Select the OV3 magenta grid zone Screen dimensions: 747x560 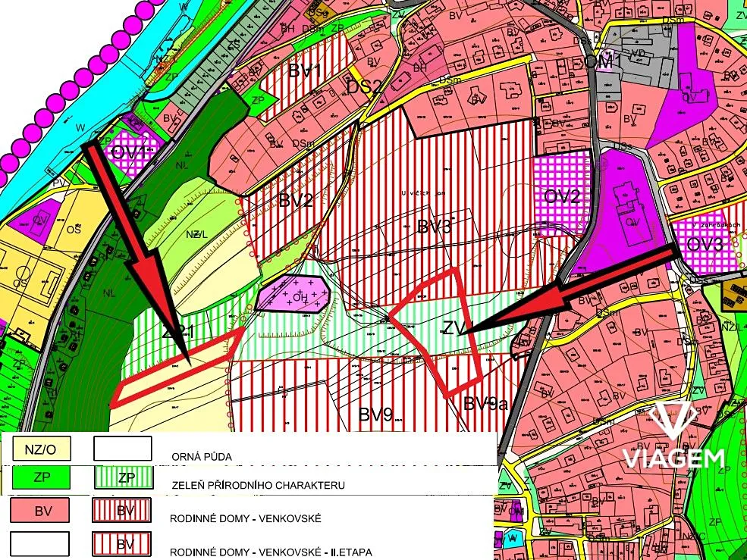[705, 244]
